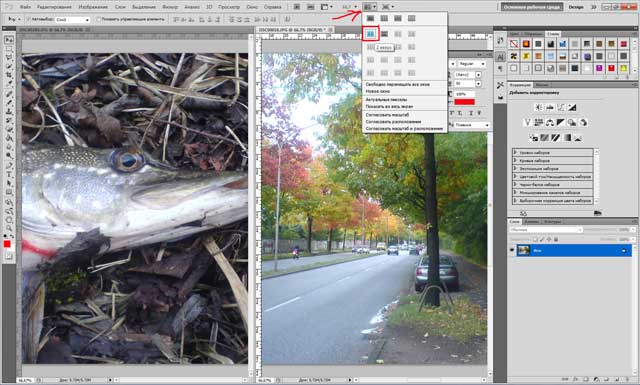
Task: Add a Brightness/Contrast adjustment
Action: pos(538,107)
